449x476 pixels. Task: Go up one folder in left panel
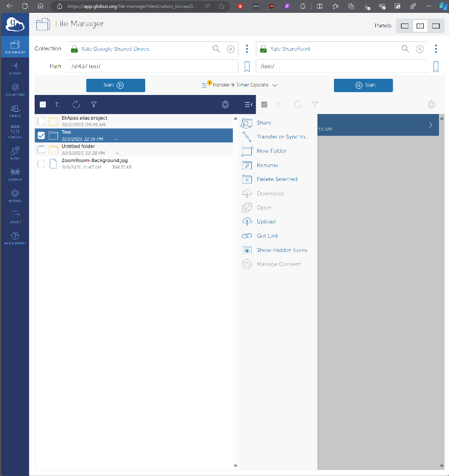[x=58, y=104]
